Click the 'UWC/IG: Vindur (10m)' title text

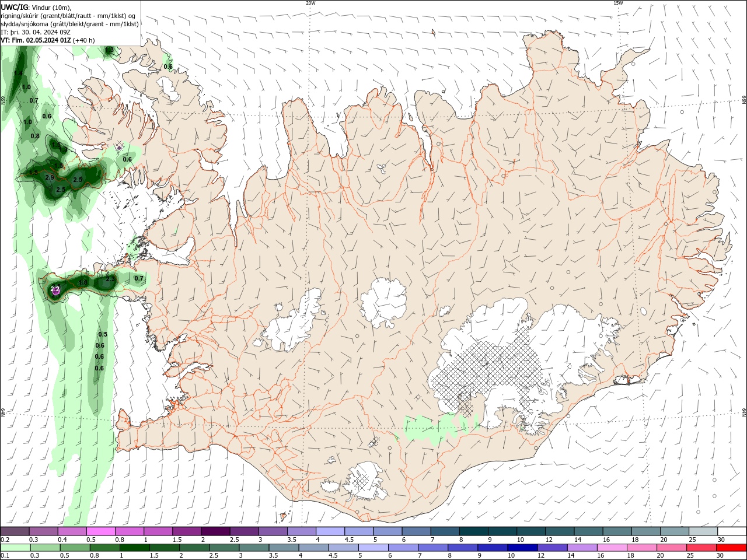click(36, 7)
